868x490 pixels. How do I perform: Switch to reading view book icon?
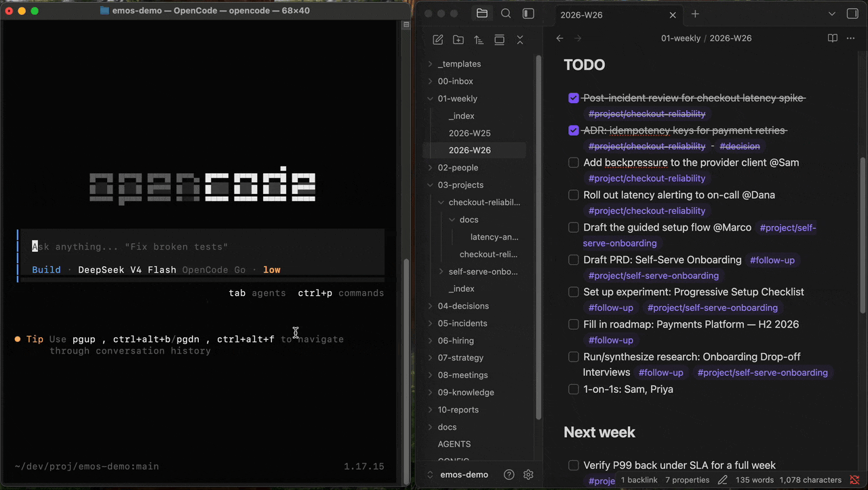(833, 38)
